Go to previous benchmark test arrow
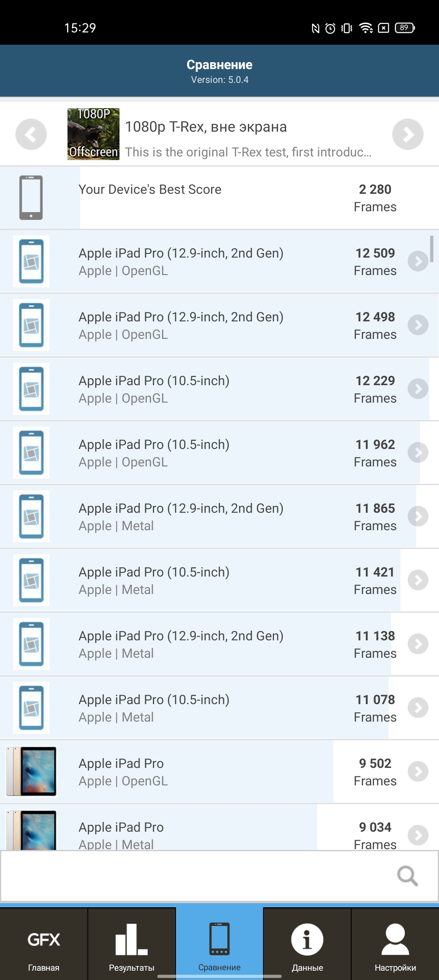Viewport: 439px width, 980px height. [x=31, y=134]
